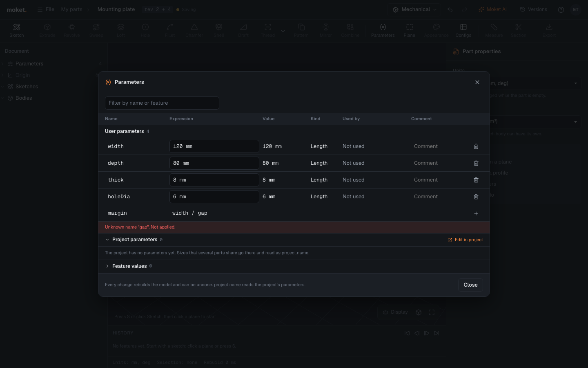
Task: Click the redo arrow in the top bar
Action: pos(465,9)
